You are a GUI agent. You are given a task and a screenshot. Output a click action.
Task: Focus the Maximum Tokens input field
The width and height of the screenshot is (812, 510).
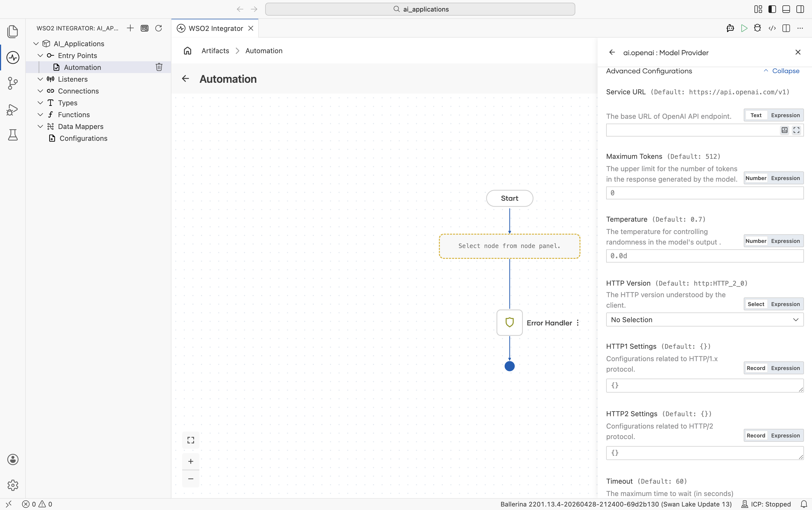705,193
